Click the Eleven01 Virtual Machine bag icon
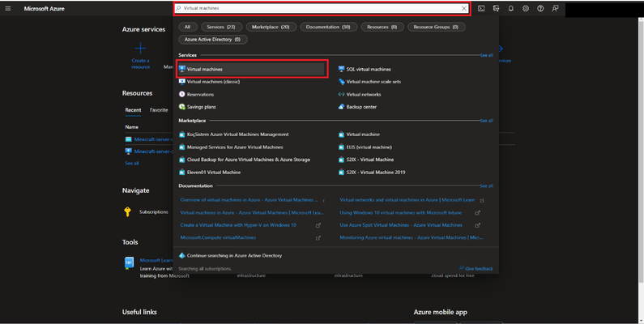 pyautogui.click(x=182, y=172)
